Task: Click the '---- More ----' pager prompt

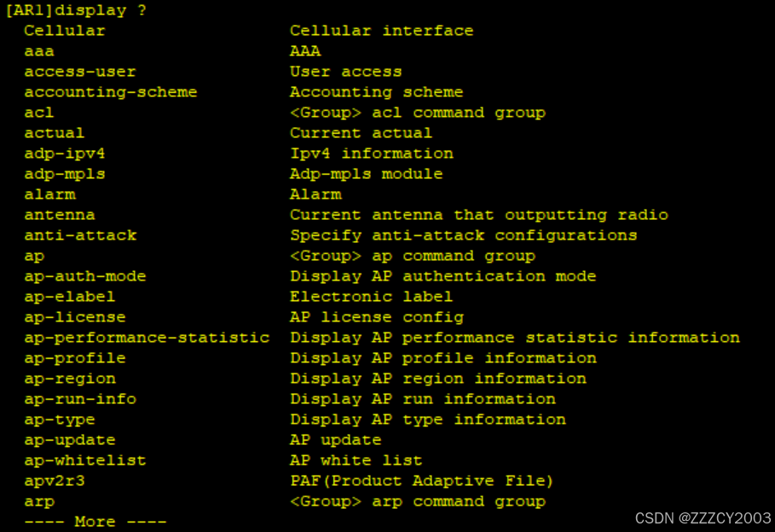Action: 95,521
